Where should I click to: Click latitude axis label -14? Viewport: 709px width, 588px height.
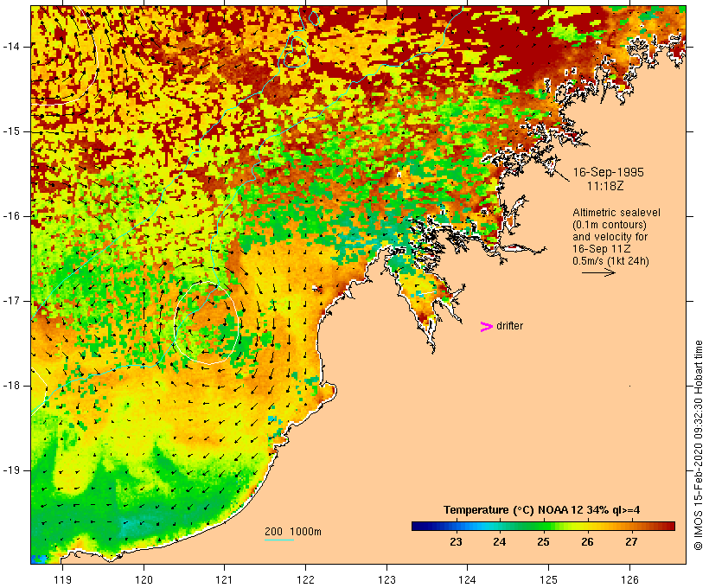coord(11,47)
